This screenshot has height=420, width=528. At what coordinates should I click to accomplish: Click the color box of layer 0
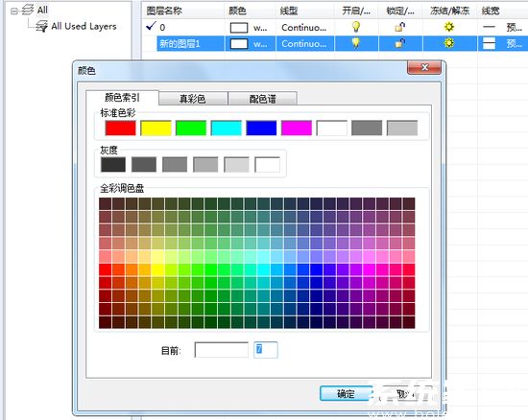239,28
